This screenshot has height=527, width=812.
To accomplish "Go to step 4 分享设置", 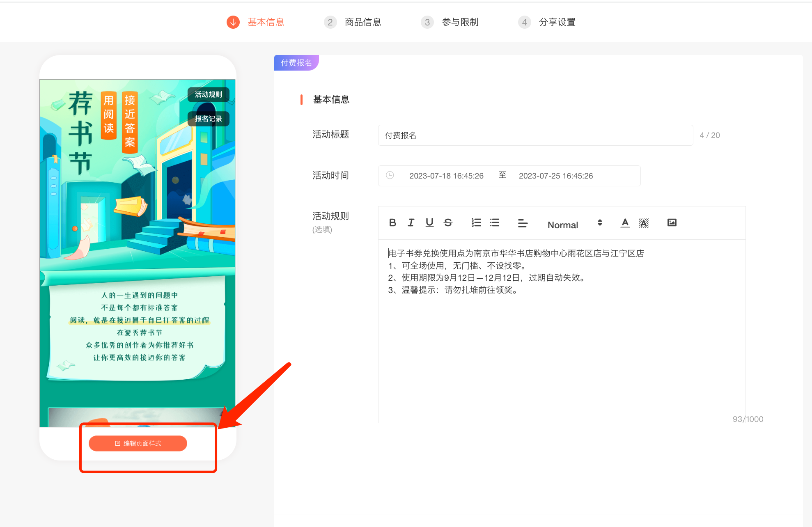I will pos(557,22).
